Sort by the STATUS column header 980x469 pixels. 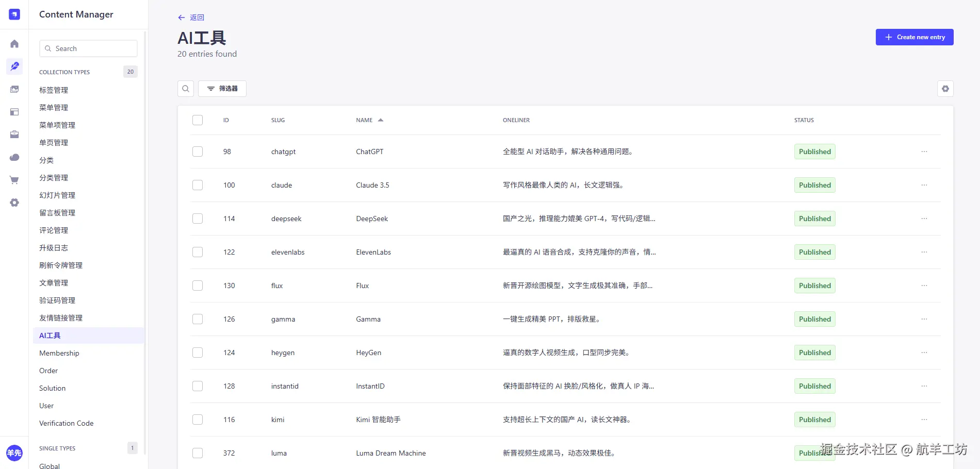pos(804,120)
